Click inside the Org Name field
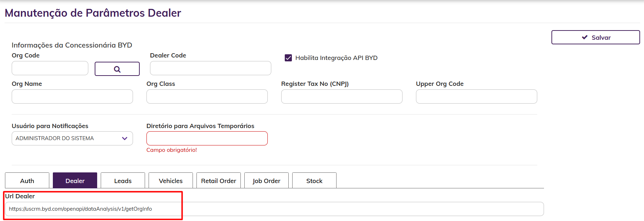Screen dimensions: 644x221 72,96
